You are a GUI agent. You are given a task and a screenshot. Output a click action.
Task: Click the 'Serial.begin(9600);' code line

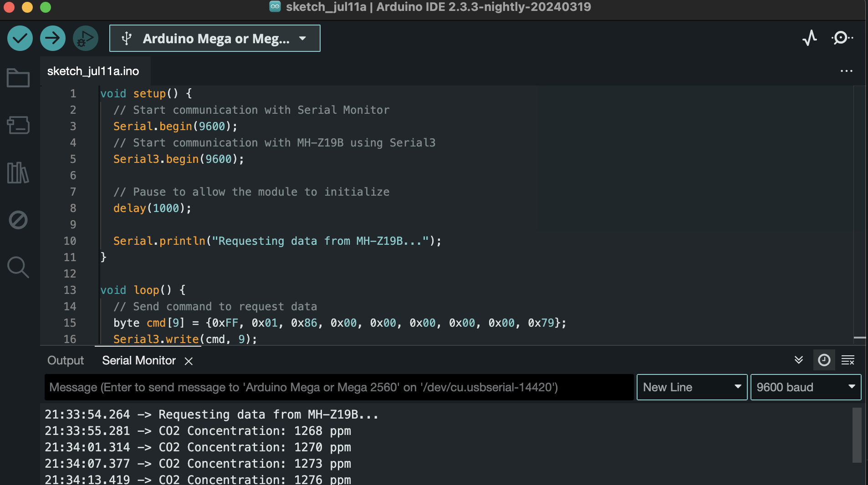[175, 126]
